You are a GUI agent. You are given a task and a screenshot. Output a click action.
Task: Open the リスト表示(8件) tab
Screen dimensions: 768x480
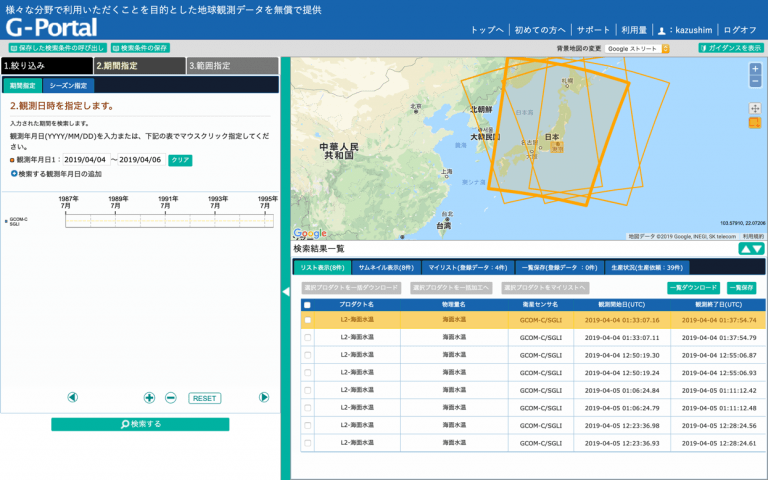pos(322,267)
